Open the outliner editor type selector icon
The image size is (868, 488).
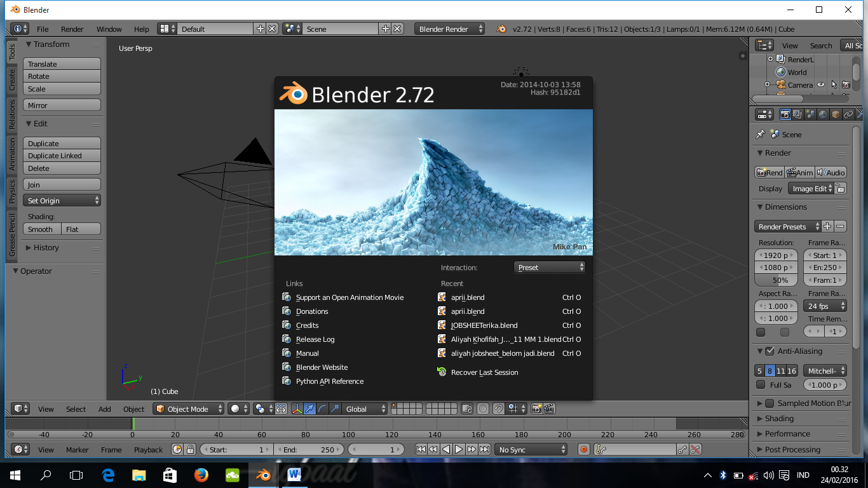point(764,45)
